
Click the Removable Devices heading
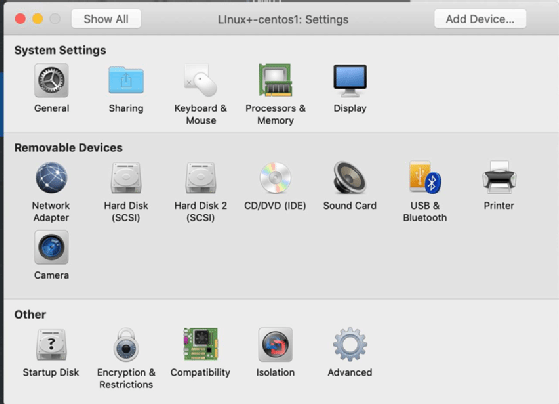click(68, 148)
